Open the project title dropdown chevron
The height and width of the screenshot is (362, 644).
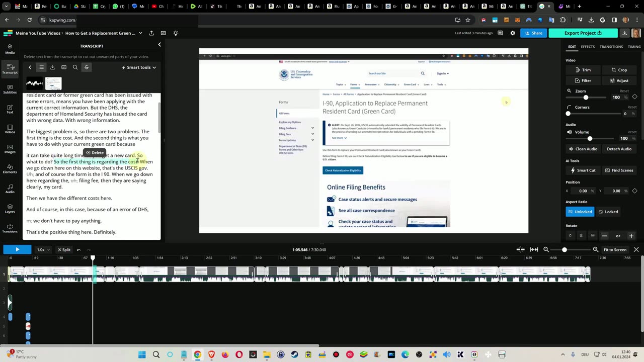coord(140,33)
